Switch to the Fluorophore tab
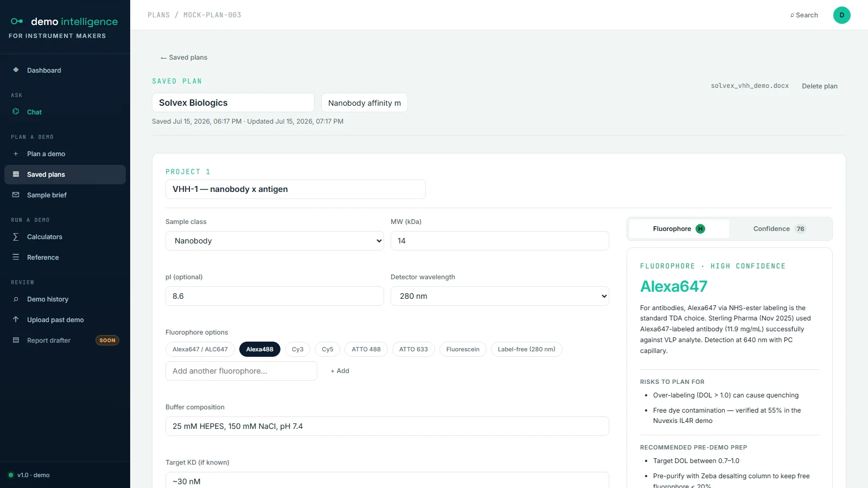This screenshot has width=868, height=488. pyautogui.click(x=679, y=229)
